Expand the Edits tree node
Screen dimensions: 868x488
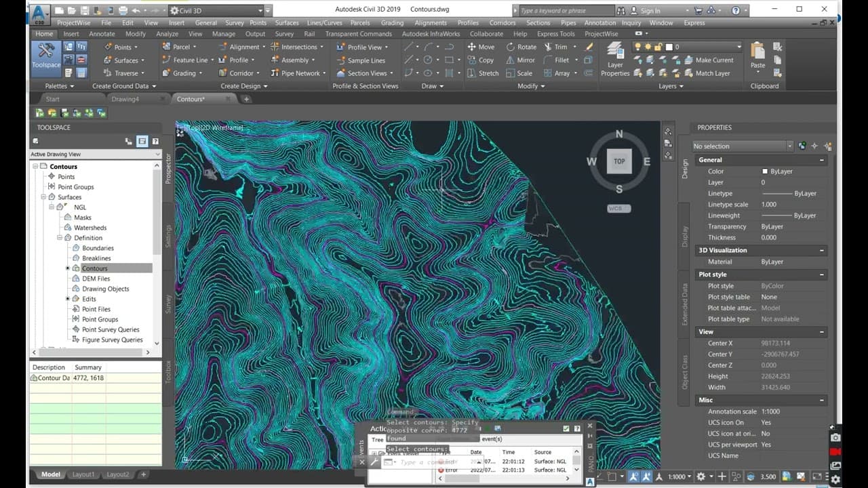point(68,299)
